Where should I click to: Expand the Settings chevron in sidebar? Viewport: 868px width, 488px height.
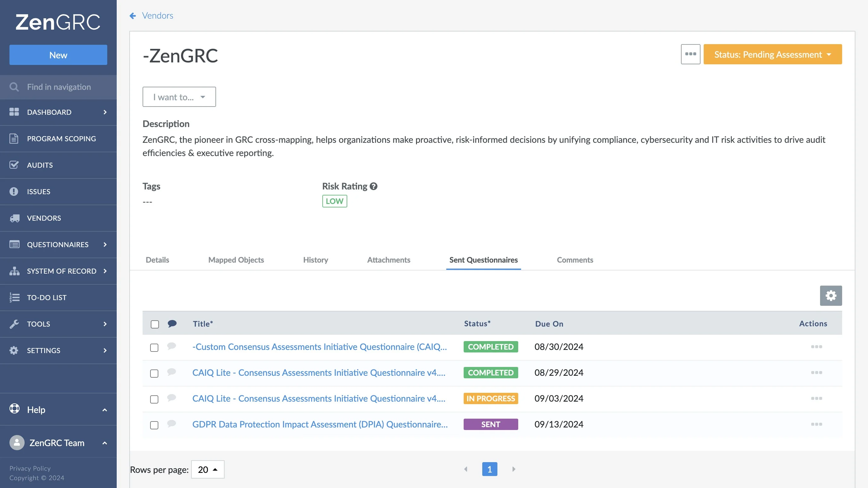[x=105, y=350]
